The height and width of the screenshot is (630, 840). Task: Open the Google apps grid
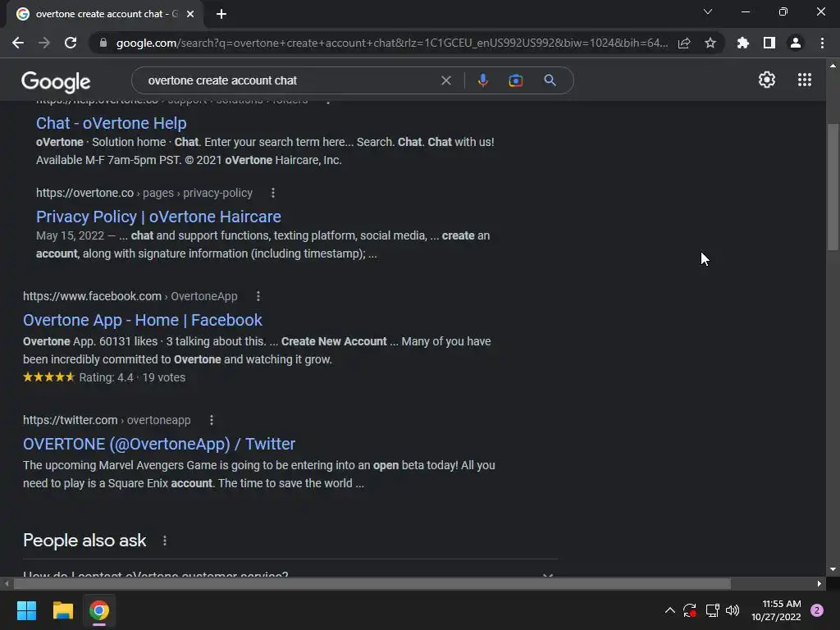805,80
